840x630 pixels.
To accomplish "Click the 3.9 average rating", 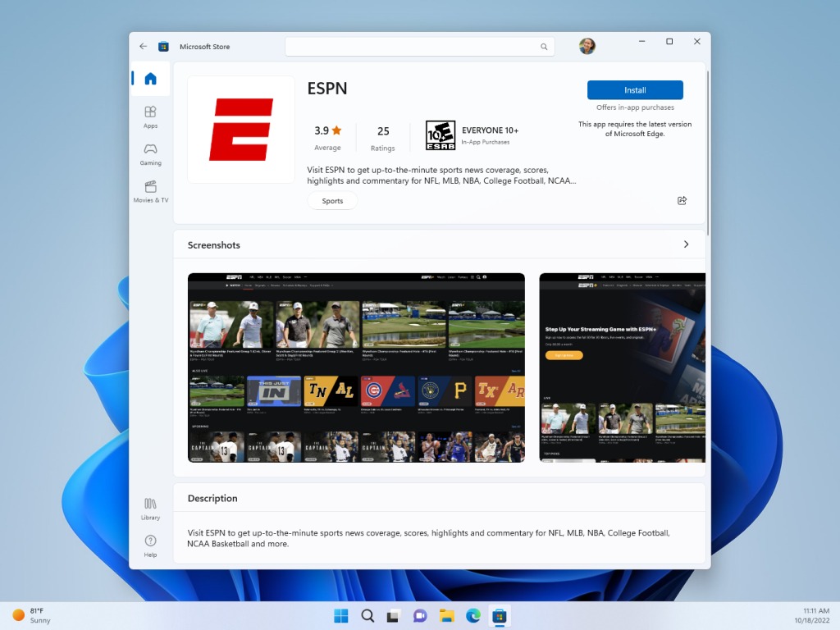I will [x=327, y=136].
